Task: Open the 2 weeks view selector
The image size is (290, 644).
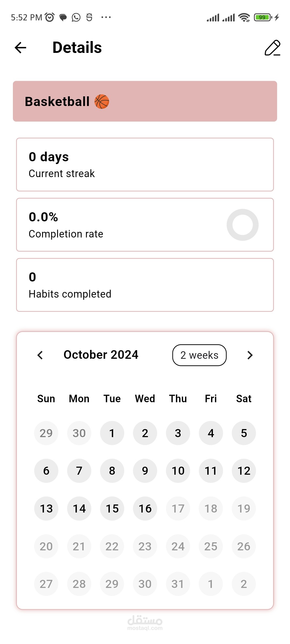Action: tap(199, 355)
